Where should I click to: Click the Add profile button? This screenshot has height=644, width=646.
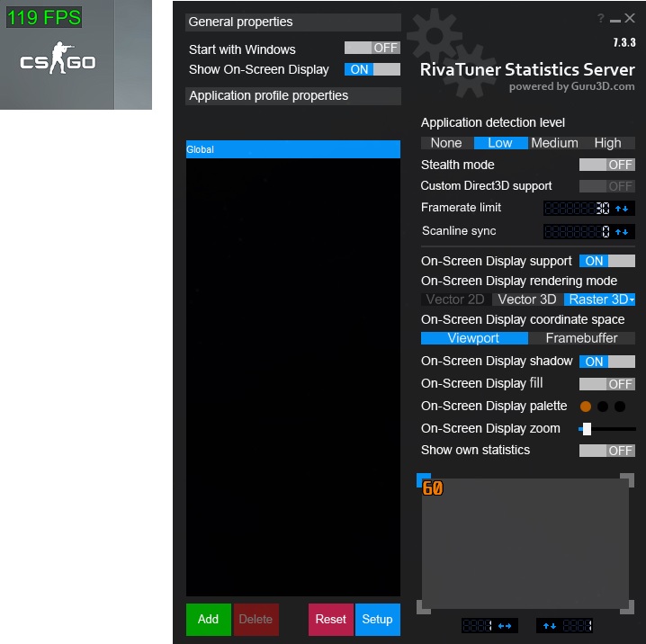tap(208, 620)
